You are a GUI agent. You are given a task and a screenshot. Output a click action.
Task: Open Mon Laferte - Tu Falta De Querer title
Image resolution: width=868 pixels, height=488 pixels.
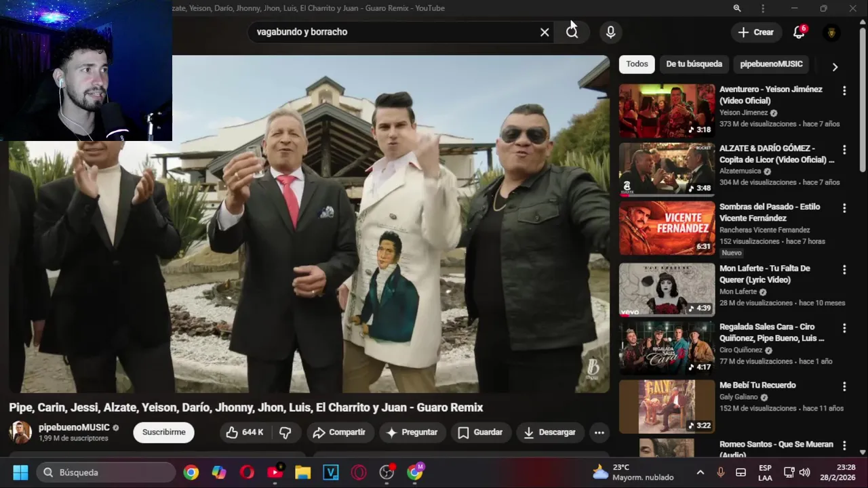click(x=765, y=274)
